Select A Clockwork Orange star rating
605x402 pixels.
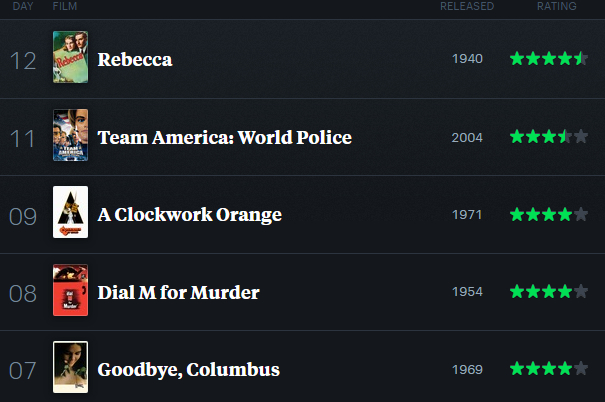(x=548, y=214)
